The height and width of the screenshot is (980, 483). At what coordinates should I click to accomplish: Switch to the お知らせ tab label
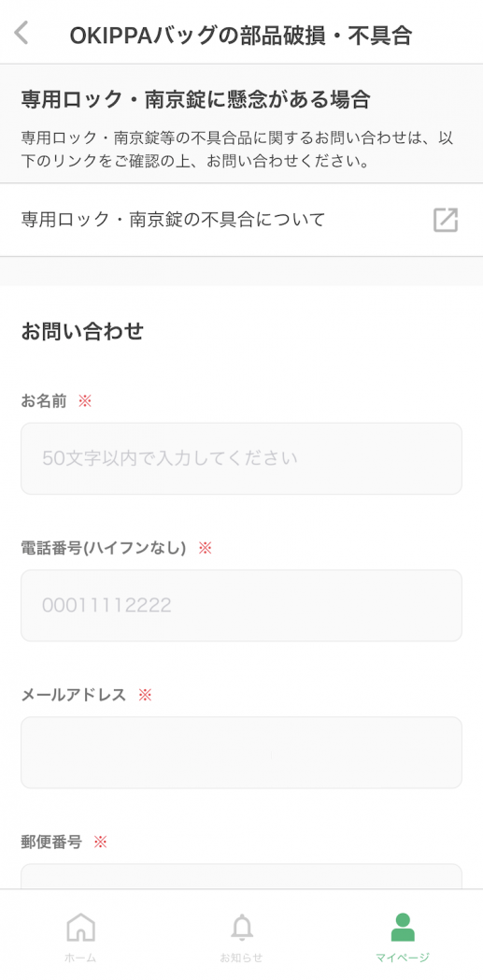(x=241, y=958)
